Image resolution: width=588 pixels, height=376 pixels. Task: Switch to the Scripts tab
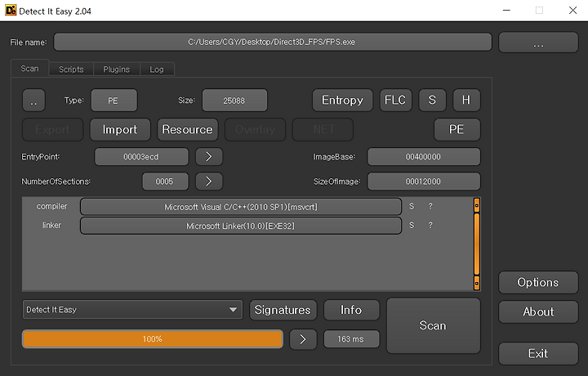coord(71,69)
